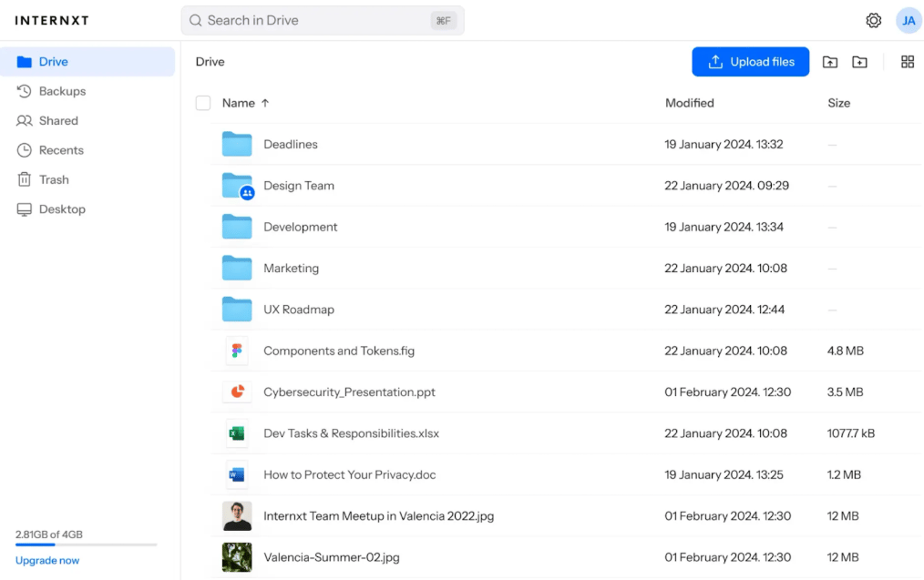Screen dimensions: 924x580
Task: Open the Trash section
Action: coord(53,179)
